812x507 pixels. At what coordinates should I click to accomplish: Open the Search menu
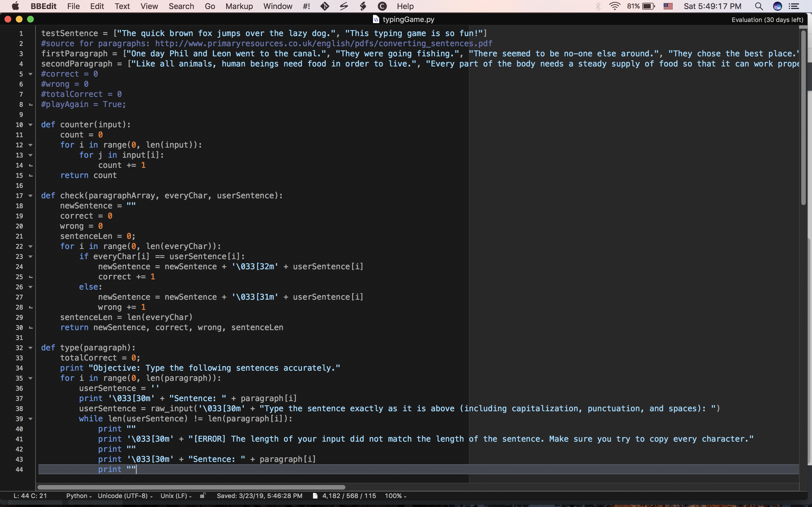[x=181, y=6]
